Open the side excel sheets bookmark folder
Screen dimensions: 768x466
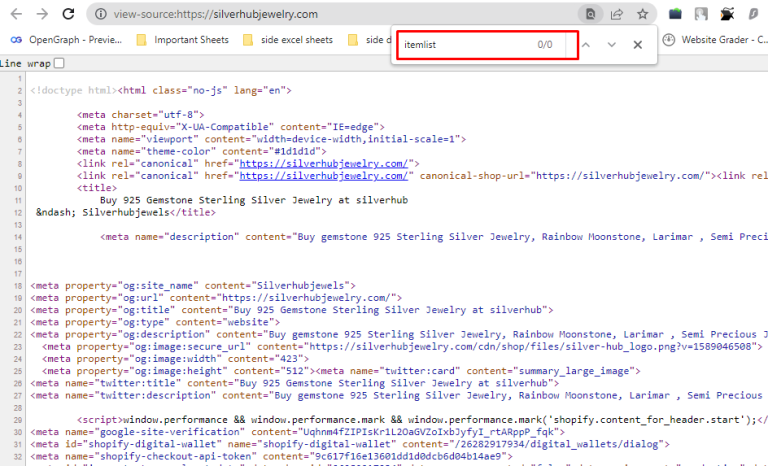(288, 40)
